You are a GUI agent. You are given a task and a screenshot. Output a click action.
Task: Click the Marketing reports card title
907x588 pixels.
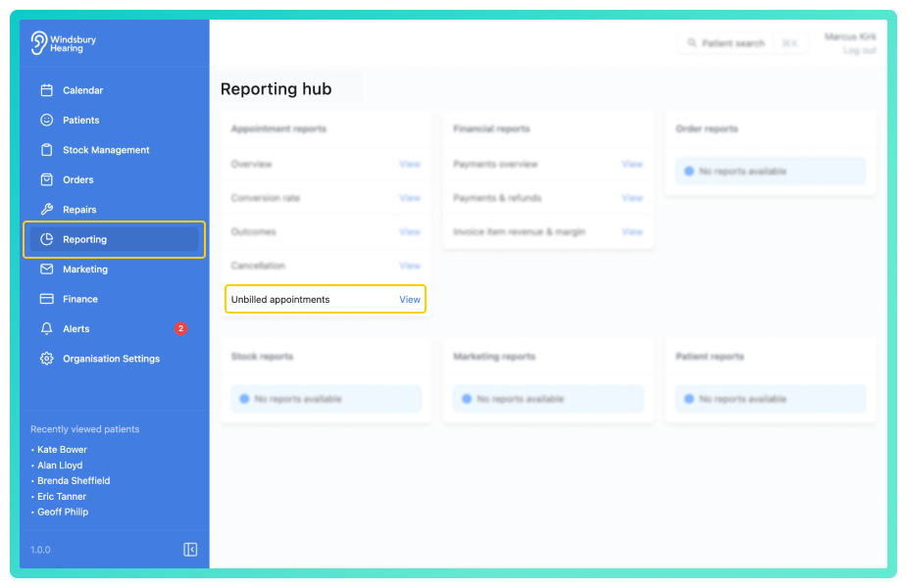click(x=494, y=357)
